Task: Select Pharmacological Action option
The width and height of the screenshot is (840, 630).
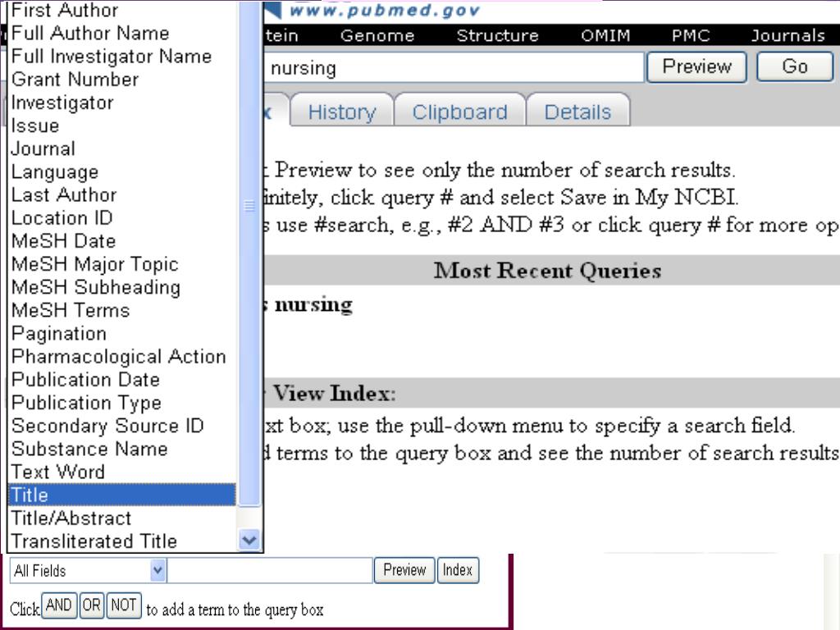Action: [x=122, y=356]
